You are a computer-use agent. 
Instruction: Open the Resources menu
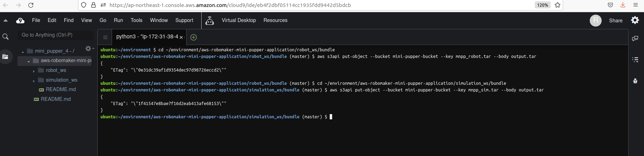[275, 20]
